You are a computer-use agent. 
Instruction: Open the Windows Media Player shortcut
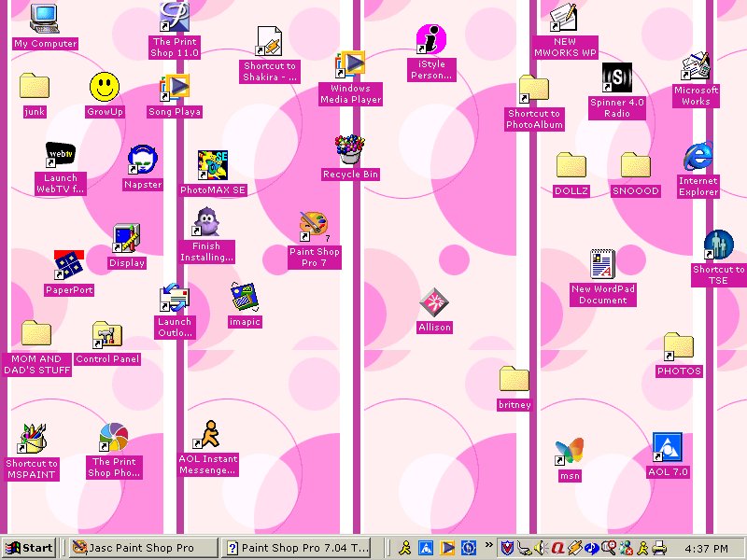click(350, 65)
